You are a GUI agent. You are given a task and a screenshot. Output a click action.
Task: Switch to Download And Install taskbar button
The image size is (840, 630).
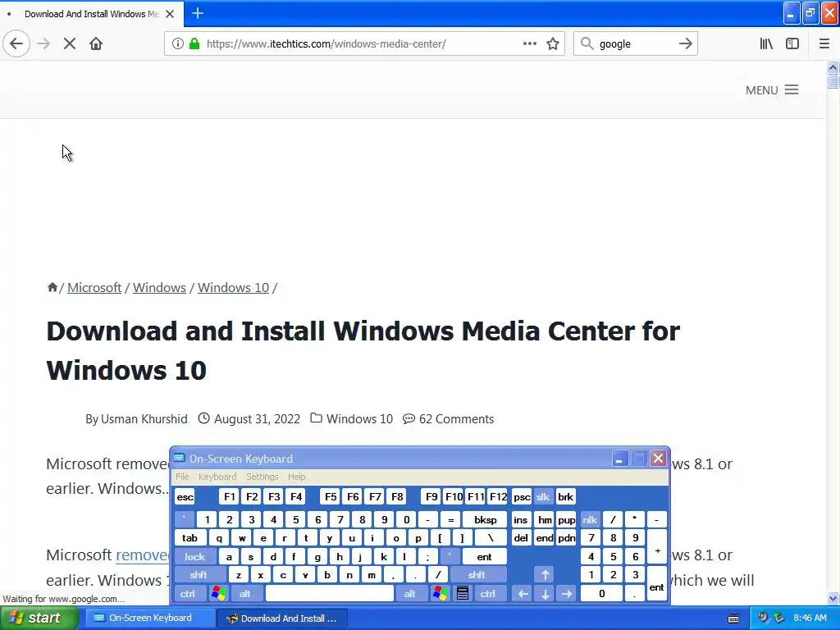pos(282,619)
